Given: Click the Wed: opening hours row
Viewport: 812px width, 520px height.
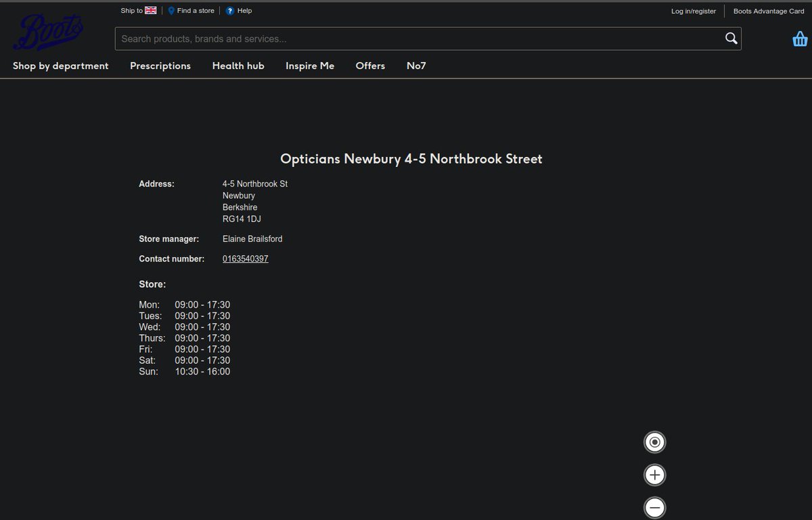Looking at the screenshot, I should click(x=185, y=327).
